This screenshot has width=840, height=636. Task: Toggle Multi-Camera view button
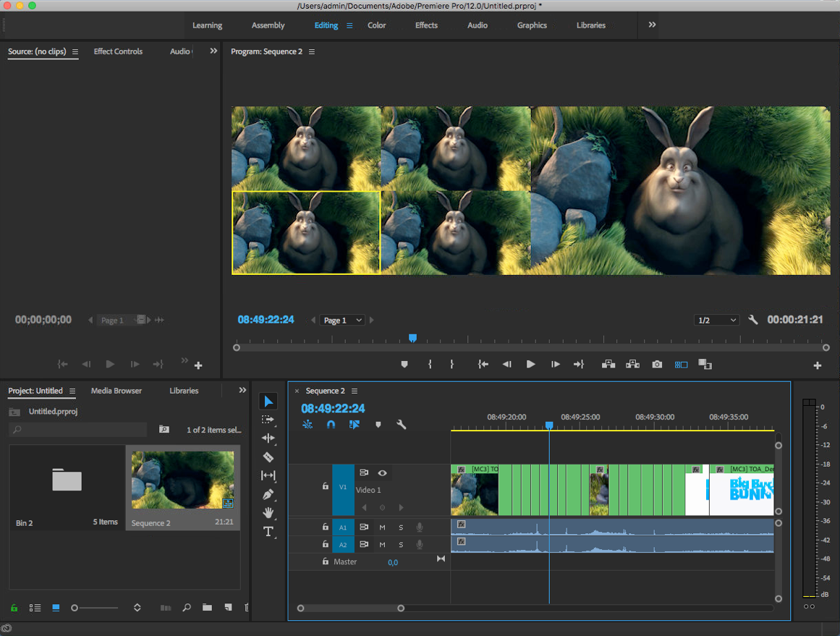681,365
